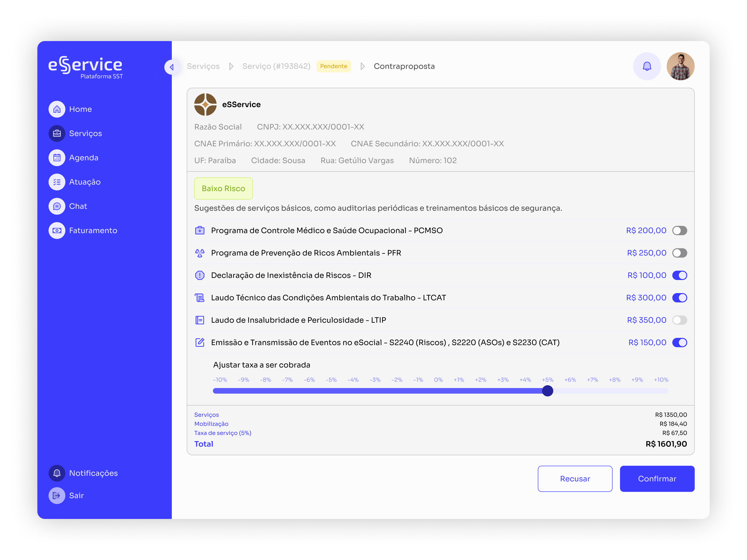Go to Serviço (#193842) breadcrumb
Screen dimensions: 747x560
276,66
